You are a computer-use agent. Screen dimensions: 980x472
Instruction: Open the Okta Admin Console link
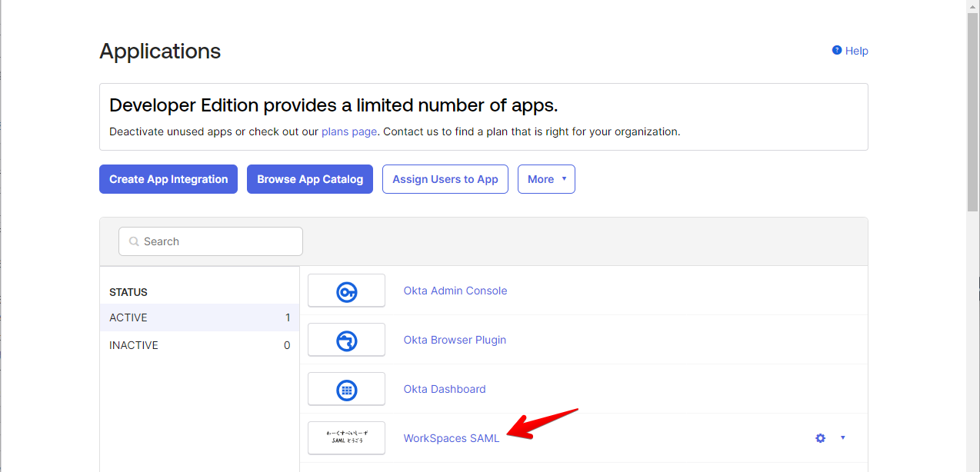pos(455,291)
